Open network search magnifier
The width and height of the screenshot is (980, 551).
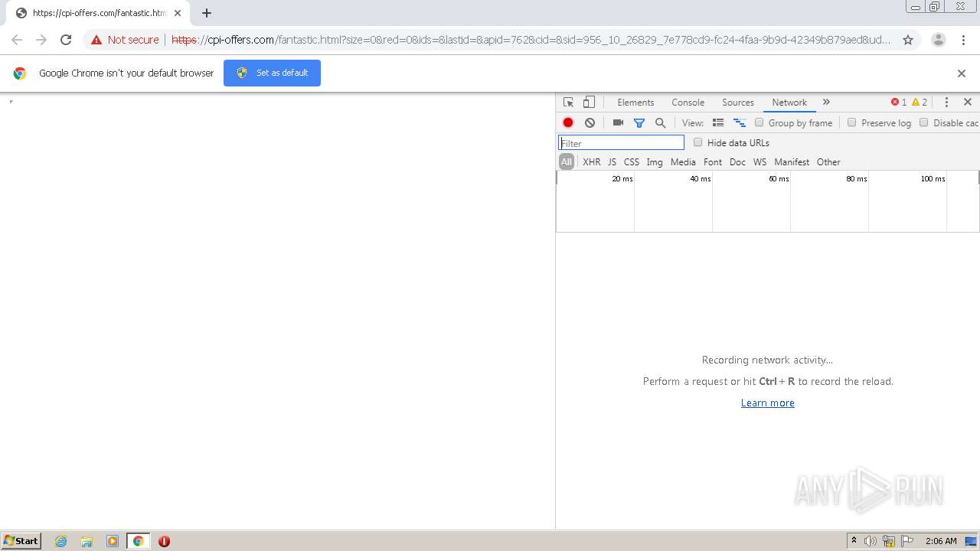point(660,122)
